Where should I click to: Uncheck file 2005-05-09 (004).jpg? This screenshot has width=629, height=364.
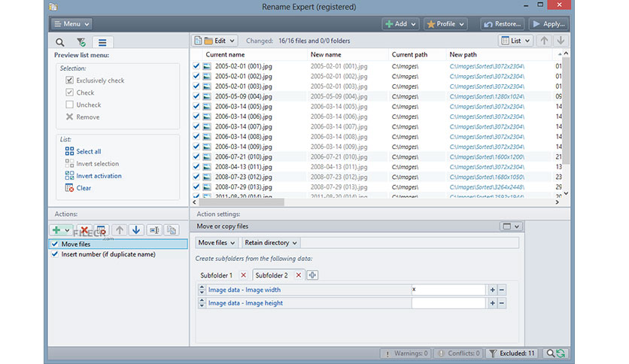tap(196, 96)
